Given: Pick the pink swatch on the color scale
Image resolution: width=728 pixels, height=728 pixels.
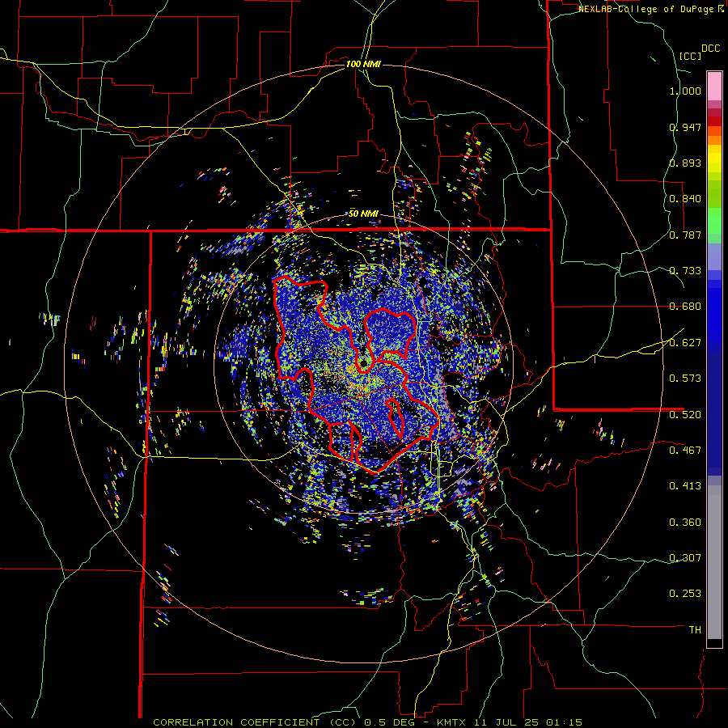Looking at the screenshot, I should (x=714, y=86).
